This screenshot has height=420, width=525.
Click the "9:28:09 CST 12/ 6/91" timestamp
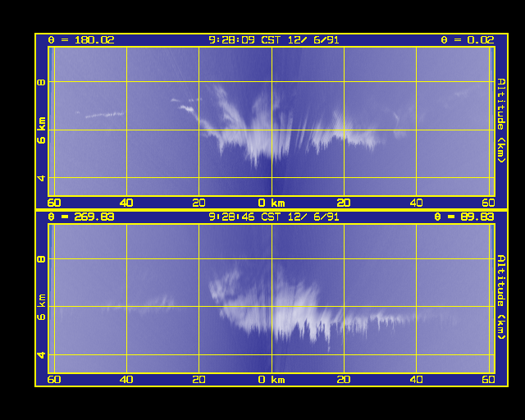click(x=274, y=40)
